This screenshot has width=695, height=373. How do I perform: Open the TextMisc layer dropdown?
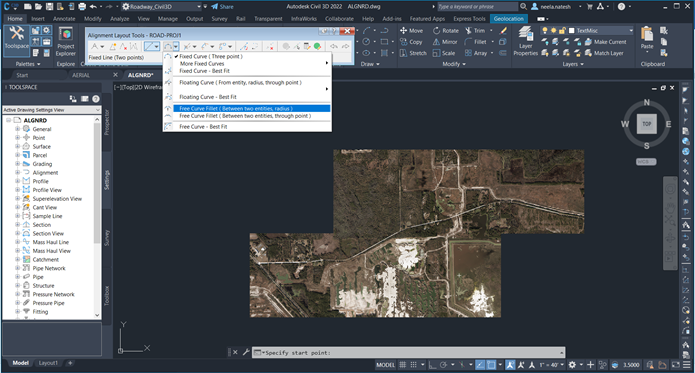pos(631,30)
